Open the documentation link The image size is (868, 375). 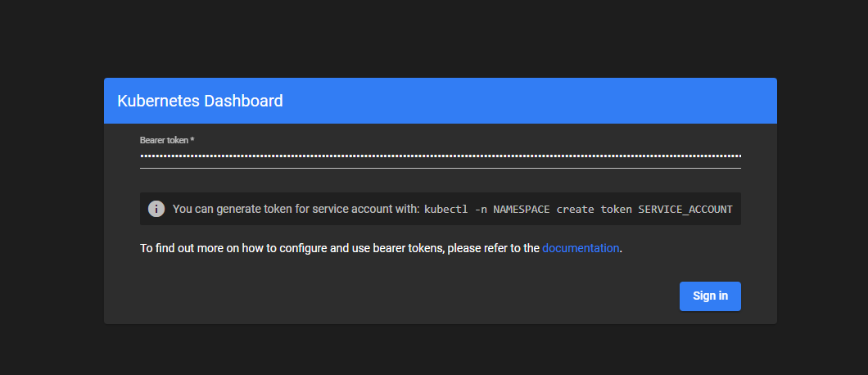coord(581,248)
